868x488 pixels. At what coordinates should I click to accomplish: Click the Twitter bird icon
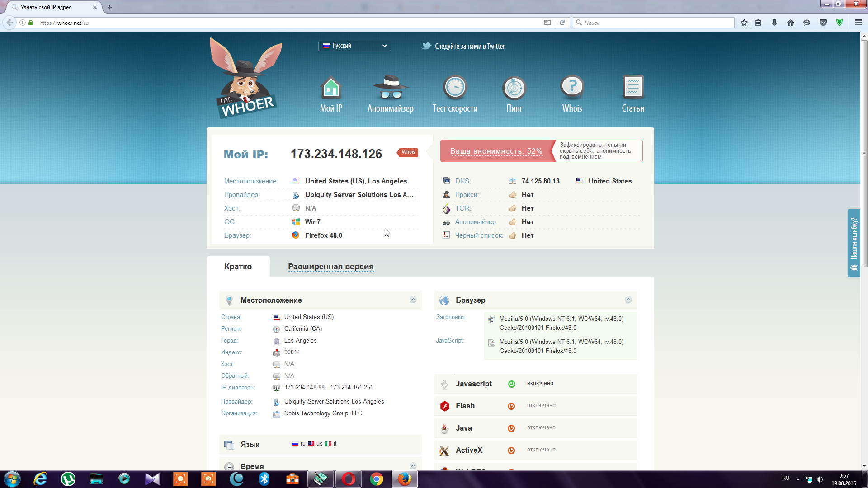(x=426, y=46)
